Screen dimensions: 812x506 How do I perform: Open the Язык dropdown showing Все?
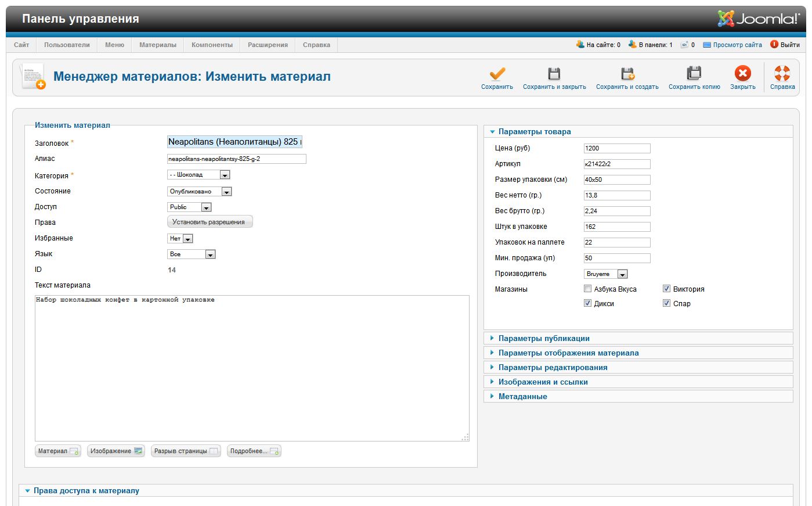tap(192, 254)
